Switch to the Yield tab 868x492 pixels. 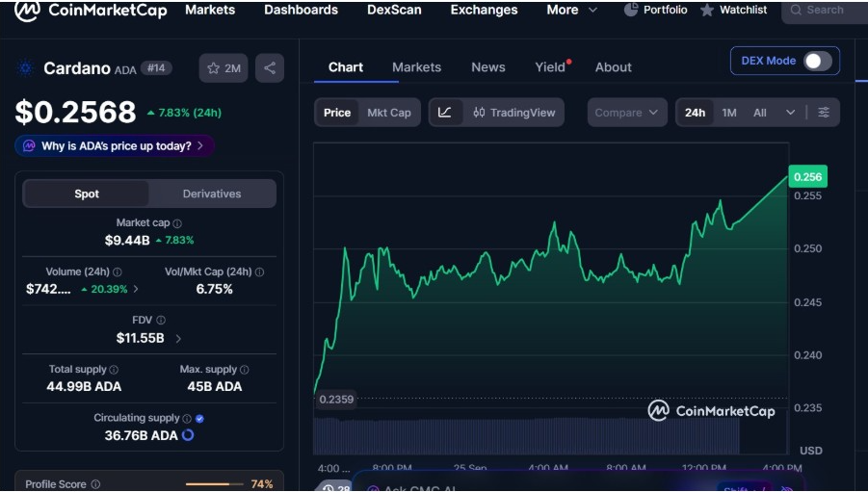click(550, 67)
